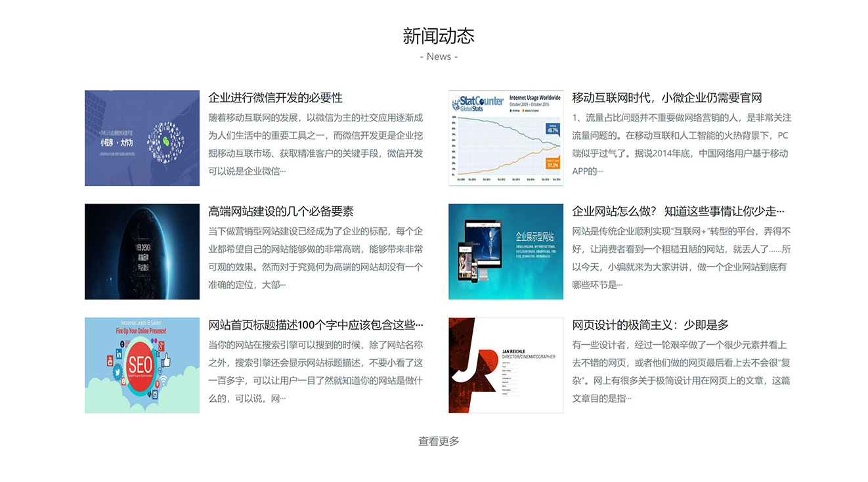
Task: Click the summary starting 当你的网站在搜索引擎
Action: (316, 372)
